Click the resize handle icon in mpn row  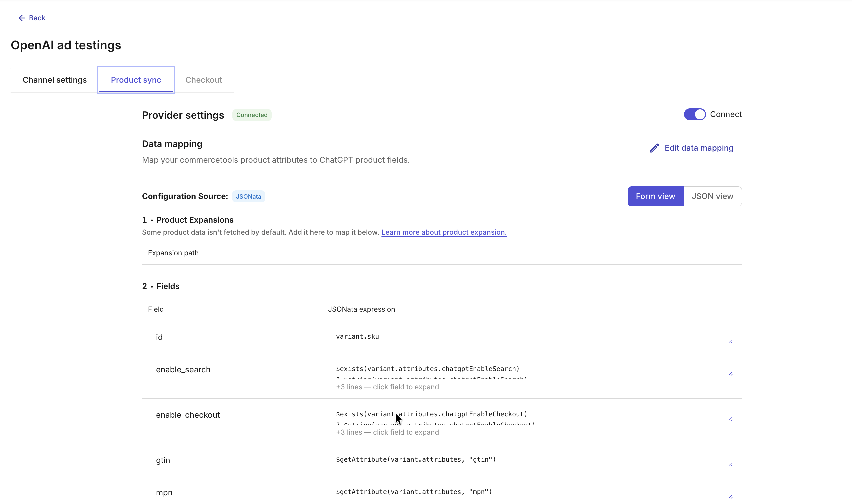[x=730, y=497]
